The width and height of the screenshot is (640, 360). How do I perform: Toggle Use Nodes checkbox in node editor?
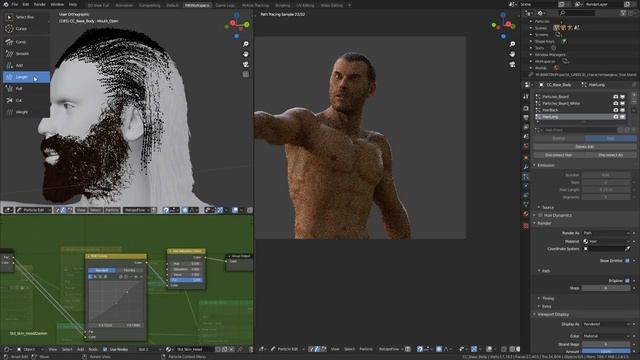pyautogui.click(x=105, y=349)
